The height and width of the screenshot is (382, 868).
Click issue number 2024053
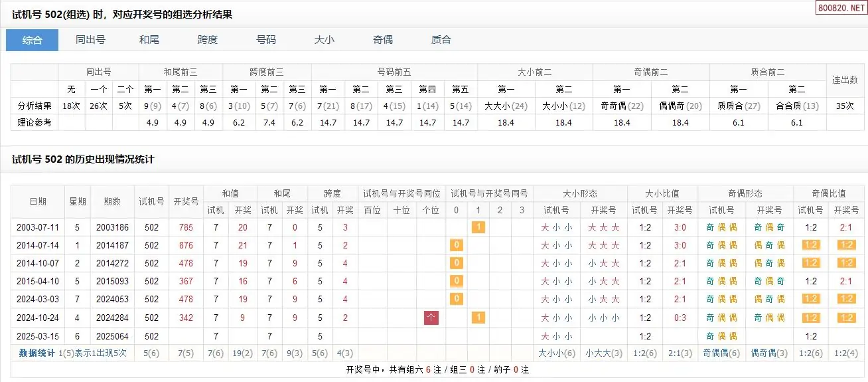click(x=112, y=299)
